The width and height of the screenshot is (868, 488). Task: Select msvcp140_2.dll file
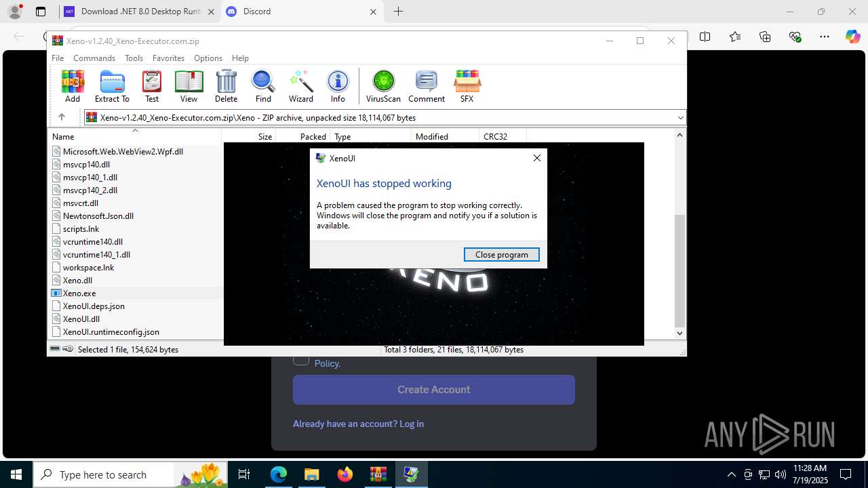point(90,190)
